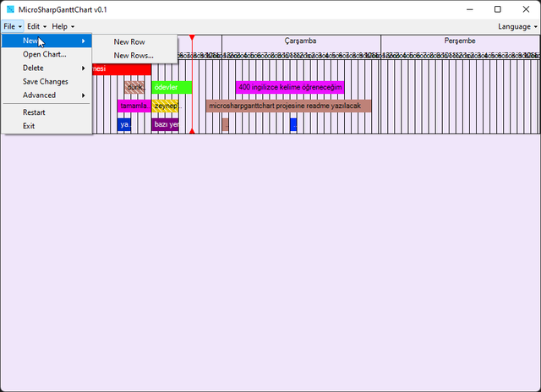
Task: Click the magenta '400 ingilizce kelime' task
Action: coord(290,87)
